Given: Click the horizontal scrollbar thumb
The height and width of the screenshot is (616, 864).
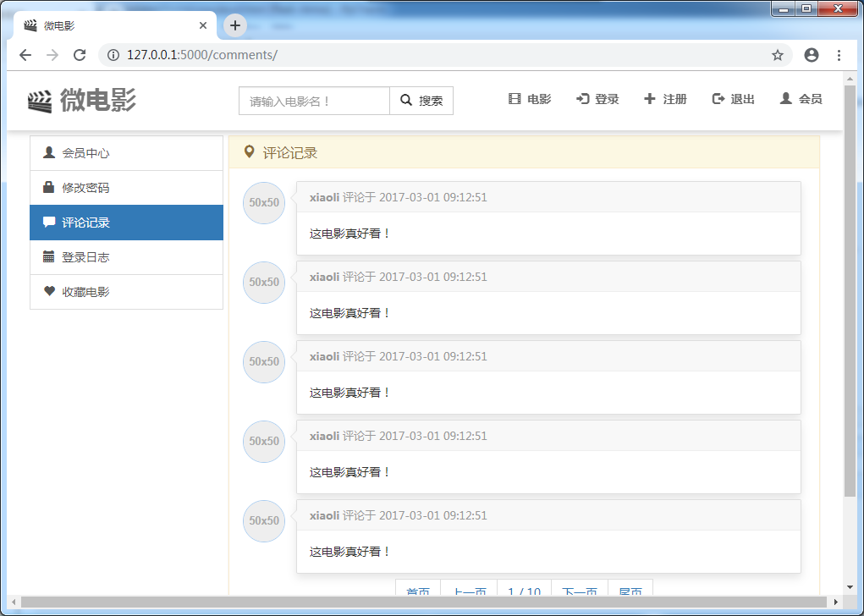Looking at the screenshot, I should coord(423,602).
